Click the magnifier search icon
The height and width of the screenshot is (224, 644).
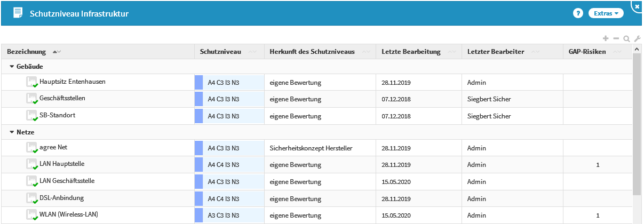[626, 38]
